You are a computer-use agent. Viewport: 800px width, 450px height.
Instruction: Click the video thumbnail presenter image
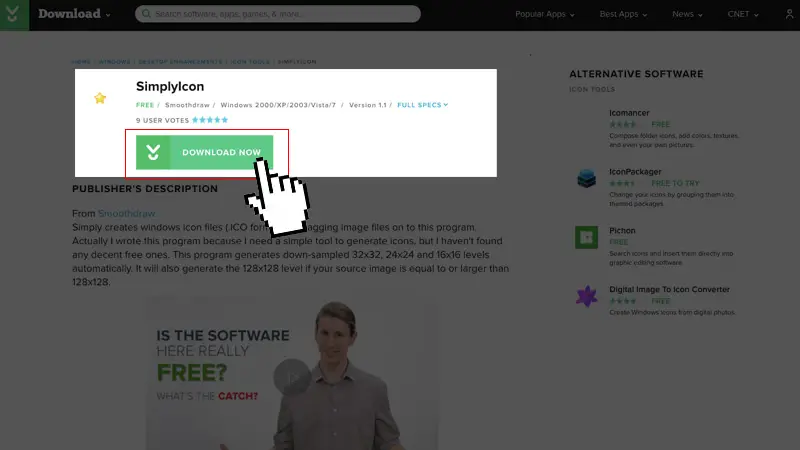coord(334,375)
